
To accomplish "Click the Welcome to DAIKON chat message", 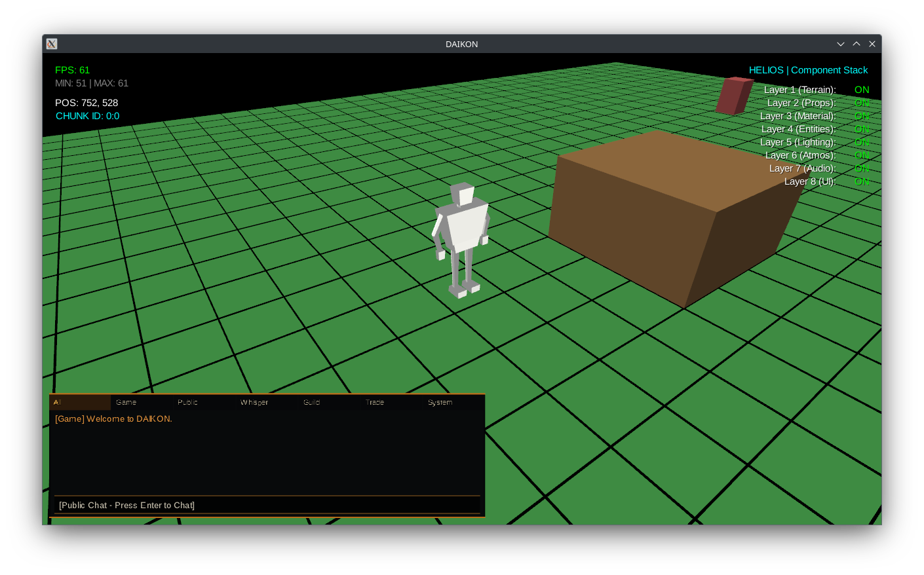I will click(113, 418).
